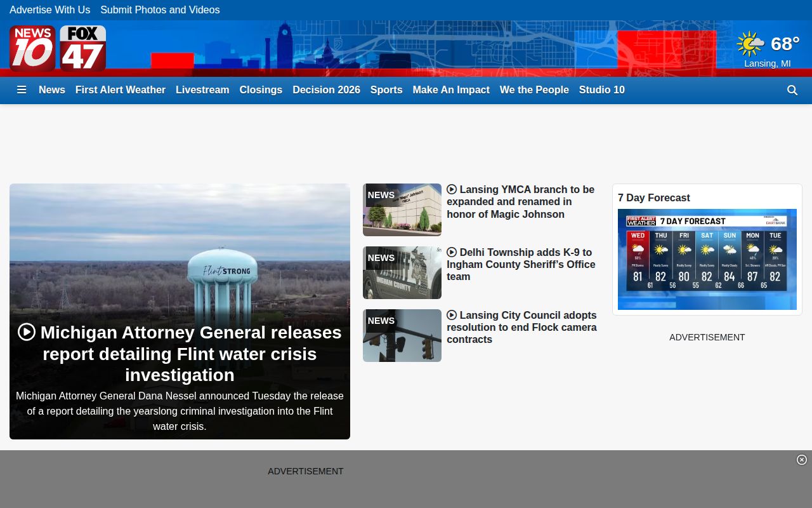The image size is (812, 508).
Task: Click play icon beside Delhi Township headline
Action: 452,252
